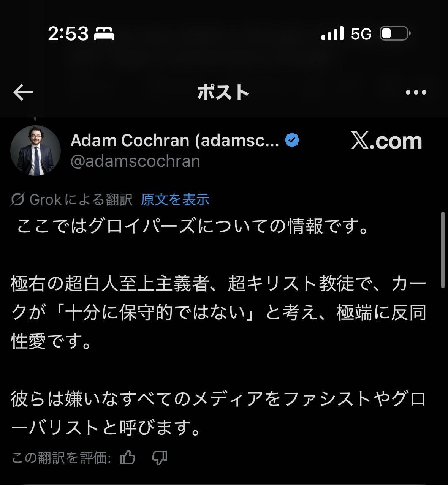Tap the sleep focus bed icon
Viewport: 448px width, 485px height.
[x=104, y=34]
